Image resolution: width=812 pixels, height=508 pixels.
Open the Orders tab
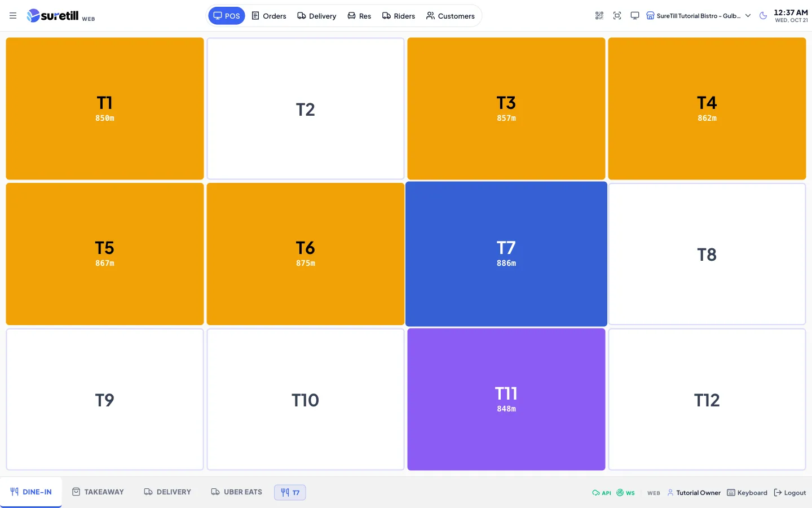tap(269, 16)
